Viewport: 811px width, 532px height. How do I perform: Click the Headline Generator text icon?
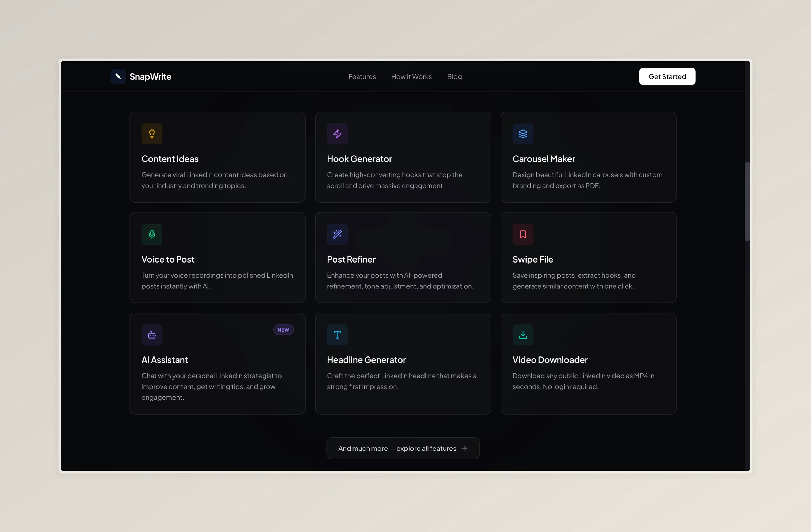point(337,335)
